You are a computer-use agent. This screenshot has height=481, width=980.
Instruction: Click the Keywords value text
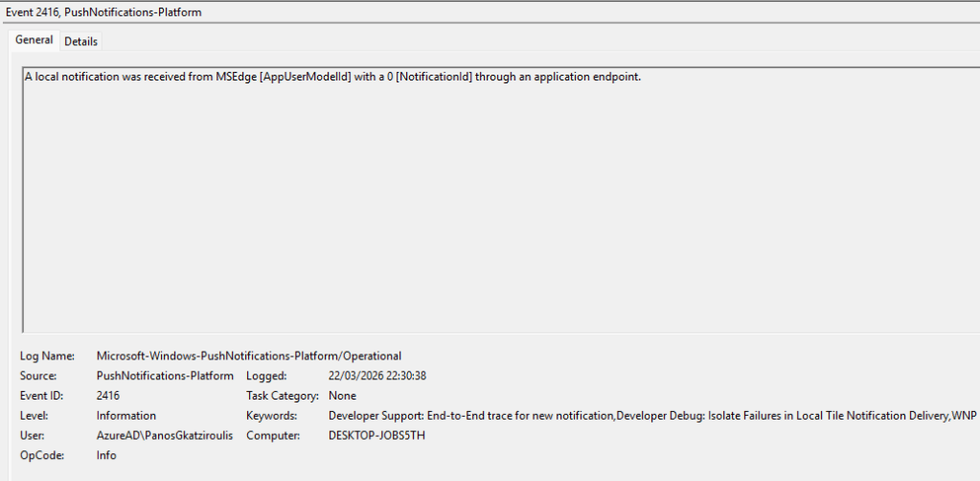(x=651, y=416)
